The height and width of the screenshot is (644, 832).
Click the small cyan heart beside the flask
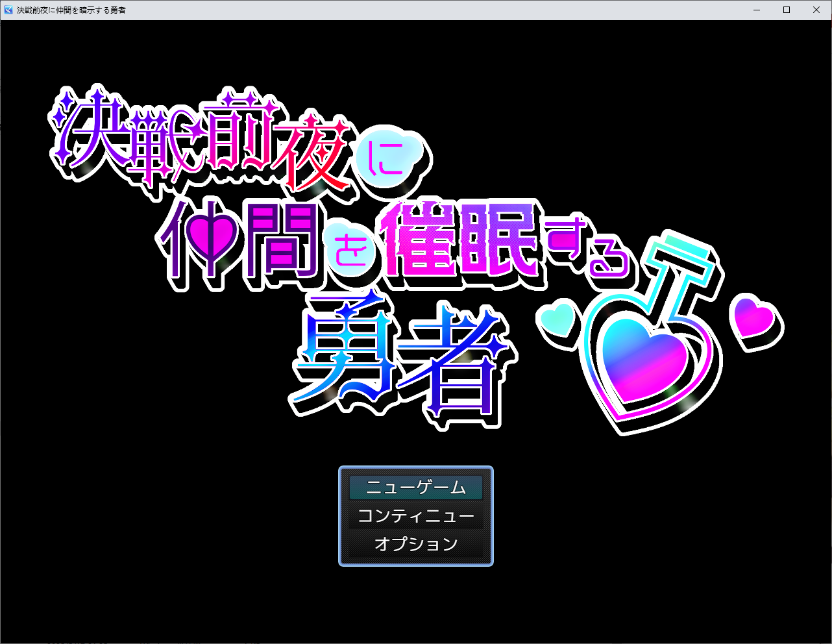557,318
